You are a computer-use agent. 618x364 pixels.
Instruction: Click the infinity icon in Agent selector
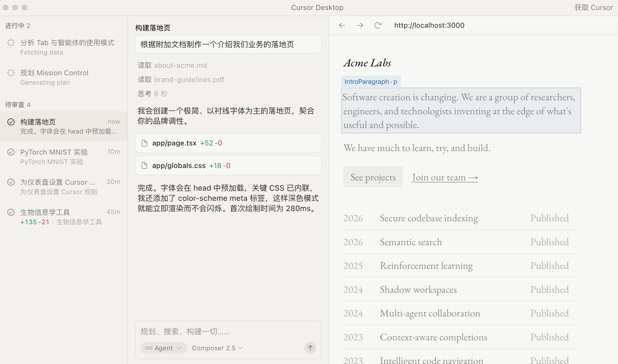tap(148, 348)
